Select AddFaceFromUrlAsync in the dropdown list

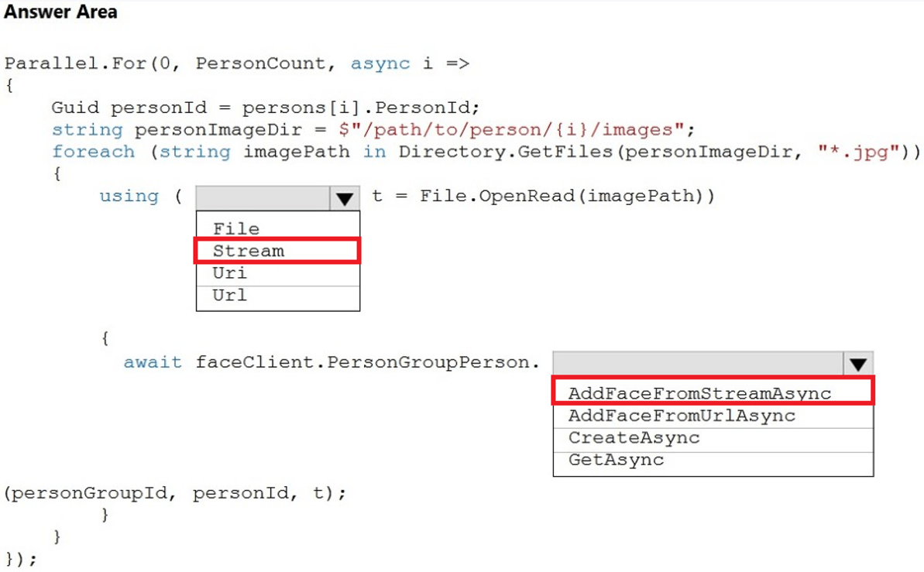(x=682, y=416)
